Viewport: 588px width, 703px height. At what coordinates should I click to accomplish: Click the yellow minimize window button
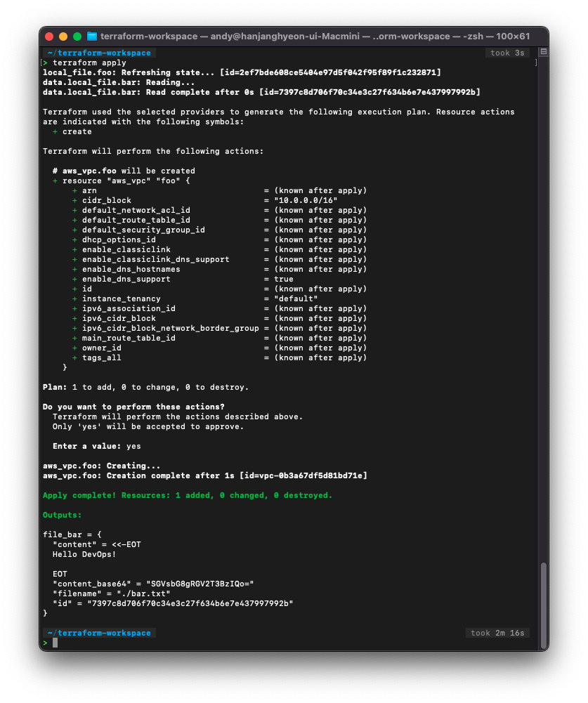pos(63,37)
